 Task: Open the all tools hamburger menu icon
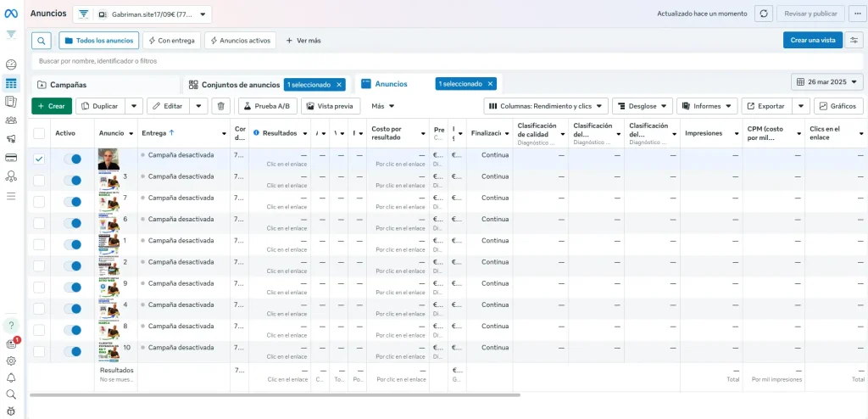pos(11,196)
